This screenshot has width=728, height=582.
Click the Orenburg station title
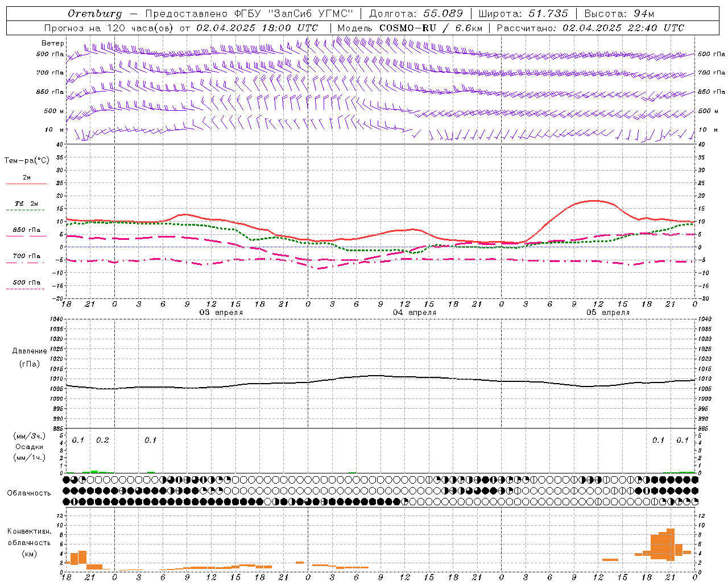[x=95, y=14]
